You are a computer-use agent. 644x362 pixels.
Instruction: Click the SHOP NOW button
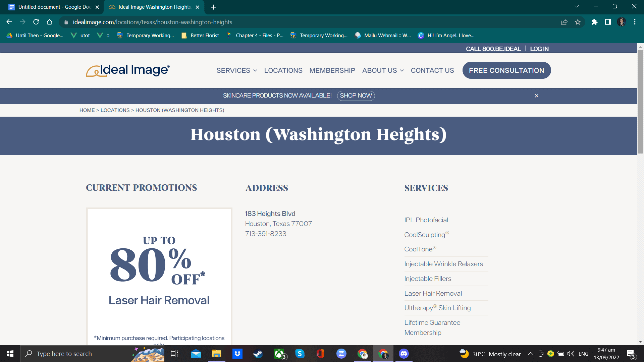[x=356, y=96]
